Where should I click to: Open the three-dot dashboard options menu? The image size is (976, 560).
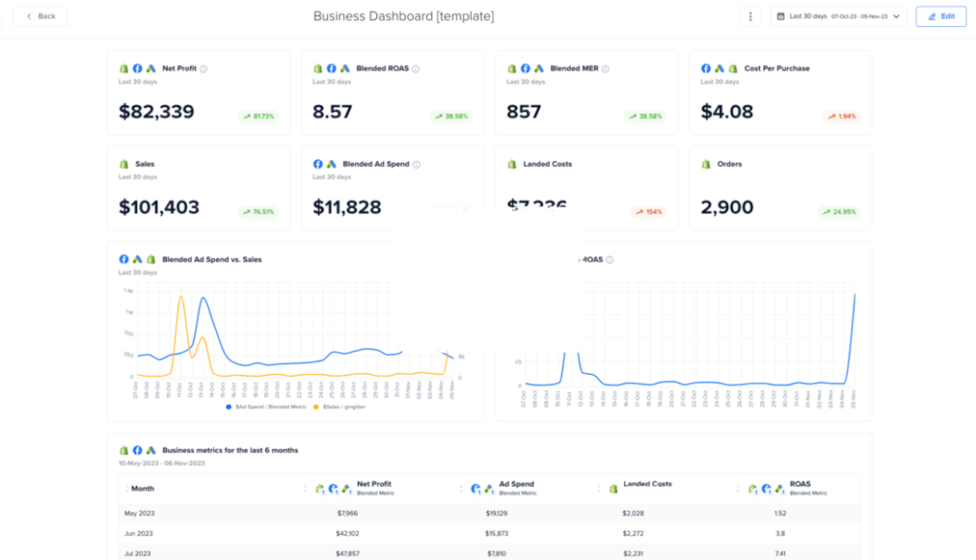point(750,15)
